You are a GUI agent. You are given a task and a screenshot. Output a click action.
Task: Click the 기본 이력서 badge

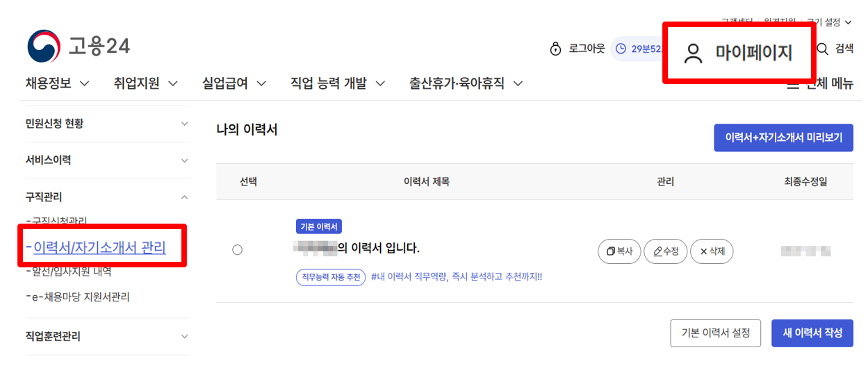[319, 226]
